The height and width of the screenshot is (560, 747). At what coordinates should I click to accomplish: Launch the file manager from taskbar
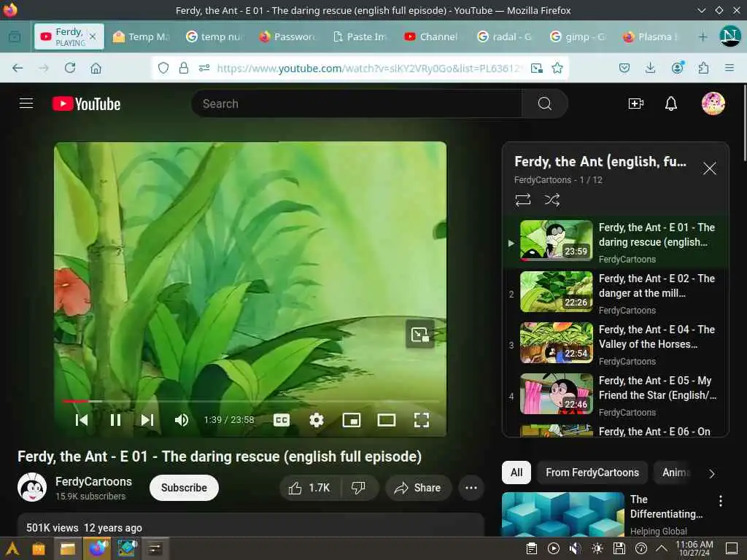pos(68,548)
